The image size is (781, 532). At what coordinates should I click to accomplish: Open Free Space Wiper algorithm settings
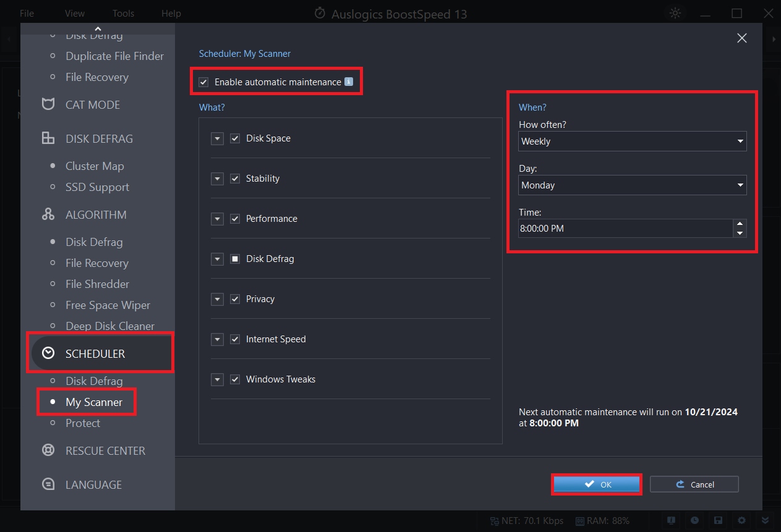tap(108, 305)
